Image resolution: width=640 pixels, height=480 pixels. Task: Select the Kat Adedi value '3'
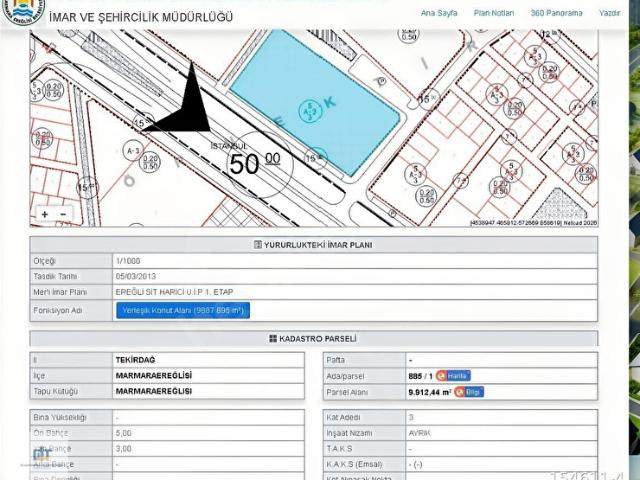coord(411,418)
